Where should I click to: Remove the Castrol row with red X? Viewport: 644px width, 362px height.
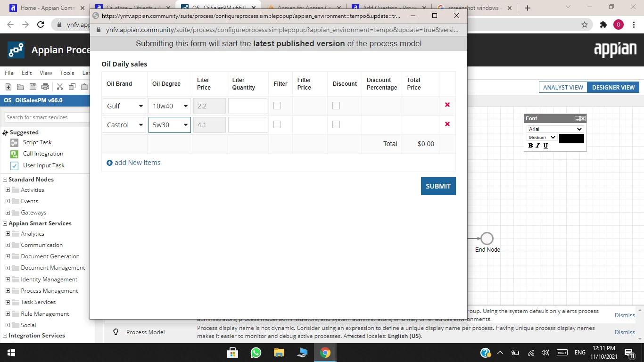[x=447, y=124]
